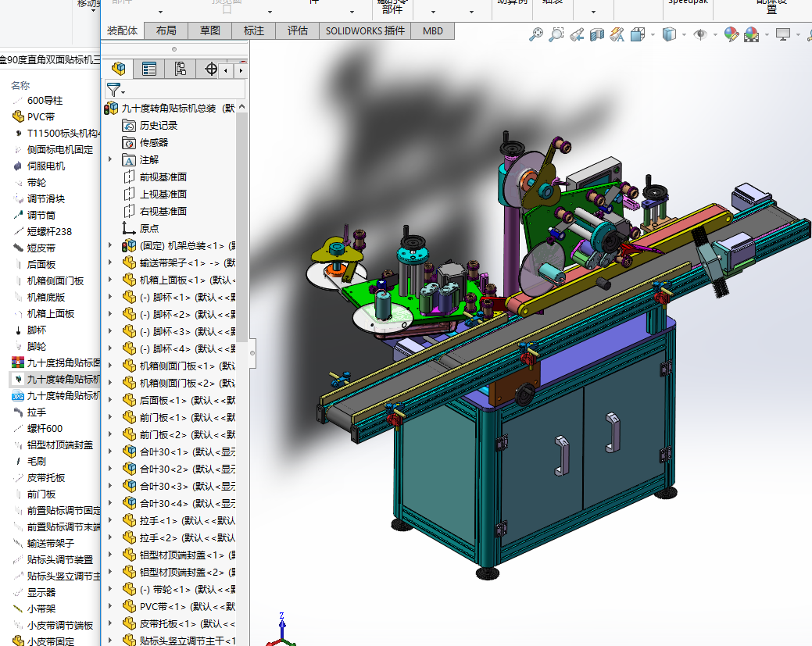Click the View Orientation cube icon
Viewport: 812px width, 646px height.
[638, 34]
